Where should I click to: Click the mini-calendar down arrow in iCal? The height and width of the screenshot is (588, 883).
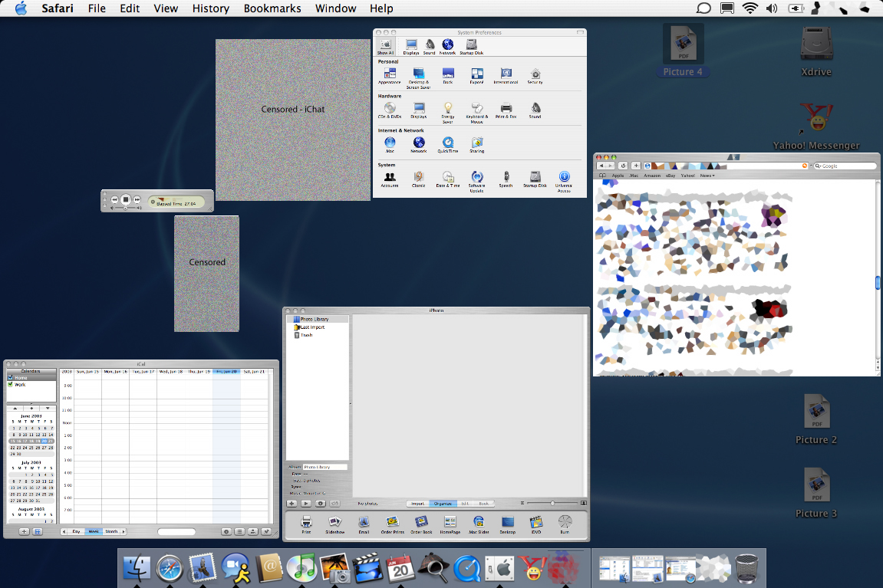(48, 408)
